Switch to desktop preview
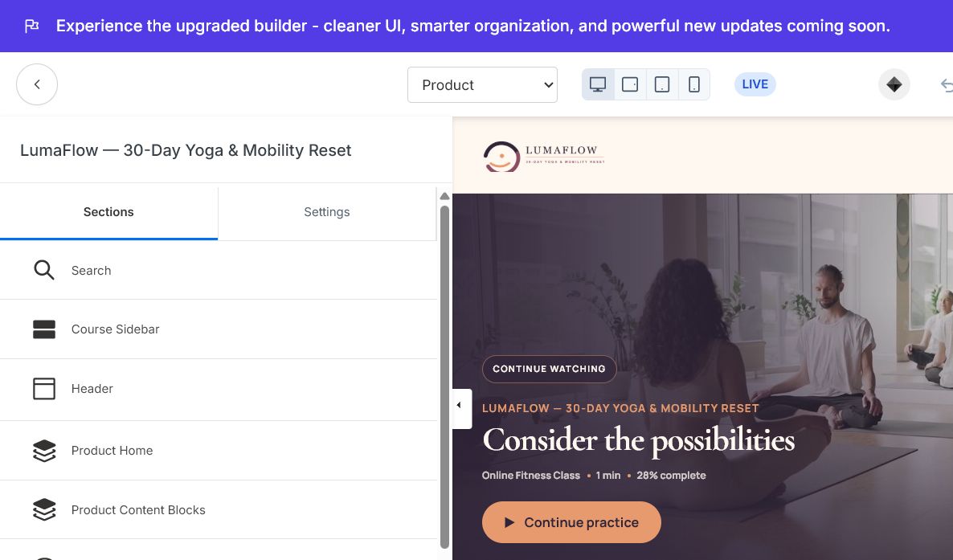Image resolution: width=953 pixels, height=560 pixels. coord(598,84)
